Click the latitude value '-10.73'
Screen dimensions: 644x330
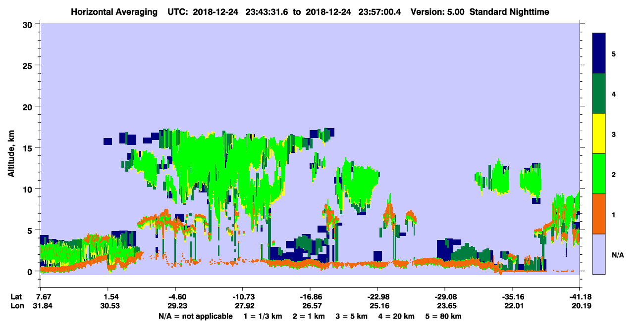(243, 297)
